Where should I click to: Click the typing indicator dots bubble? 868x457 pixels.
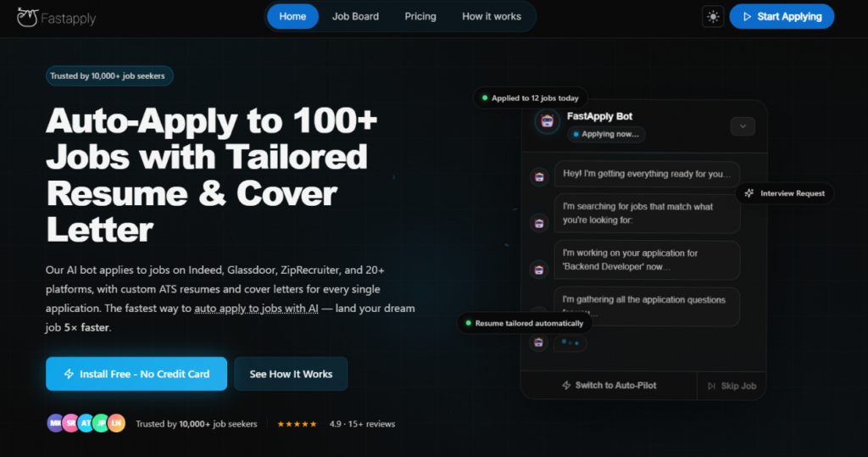[570, 343]
